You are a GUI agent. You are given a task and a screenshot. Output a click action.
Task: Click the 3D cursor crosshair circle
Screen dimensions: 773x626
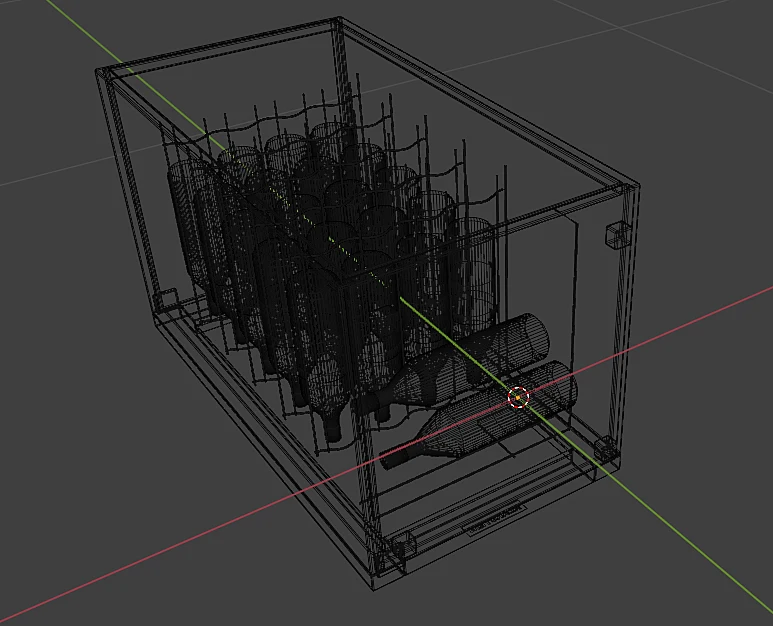[518, 397]
